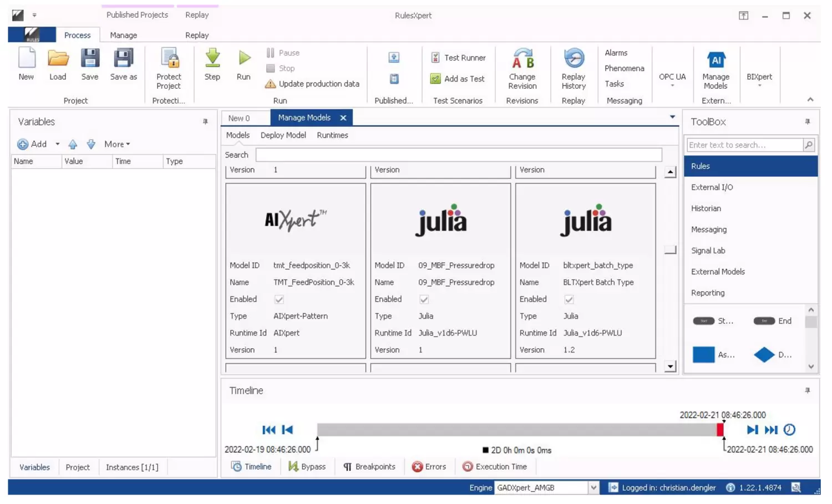Viewport: 832px width, 504px height.
Task: Click the New project icon
Action: (x=26, y=58)
